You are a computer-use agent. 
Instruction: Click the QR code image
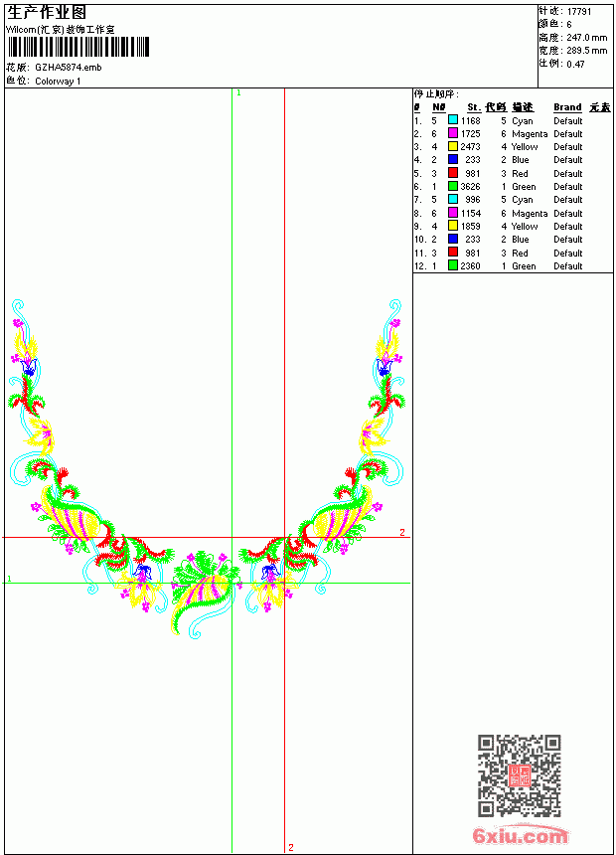pyautogui.click(x=520, y=775)
